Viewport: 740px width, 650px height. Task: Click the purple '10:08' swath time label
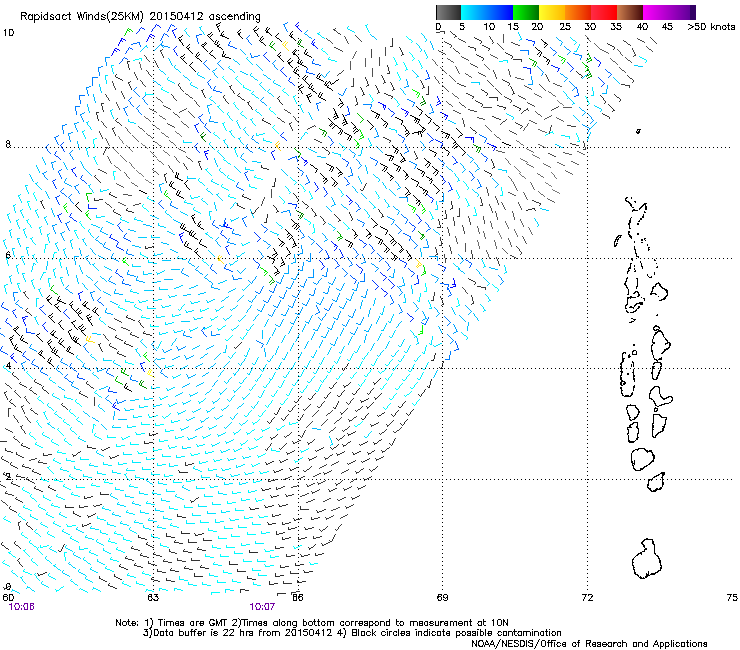pyautogui.click(x=21, y=607)
